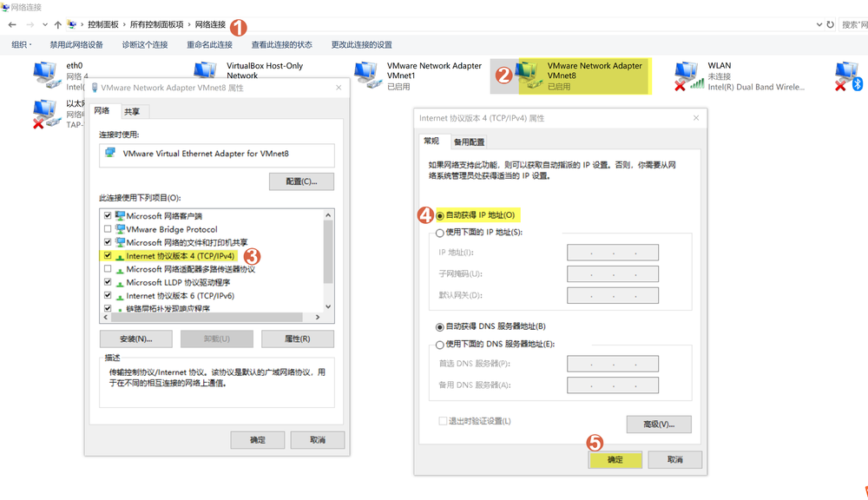
Task: Select VMware Network Adapter VMnet1 icon
Action: [x=367, y=76]
